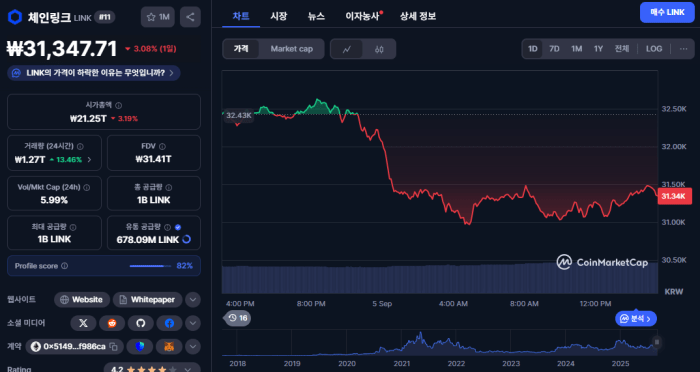Open the GitHub social link
Viewport: 700px width, 372px height.
click(141, 323)
